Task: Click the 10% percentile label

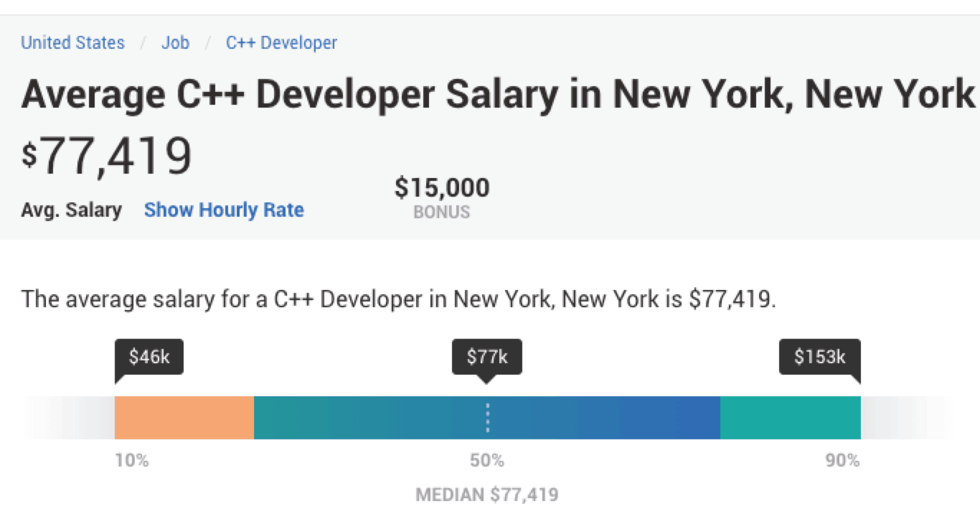Action: click(x=132, y=461)
